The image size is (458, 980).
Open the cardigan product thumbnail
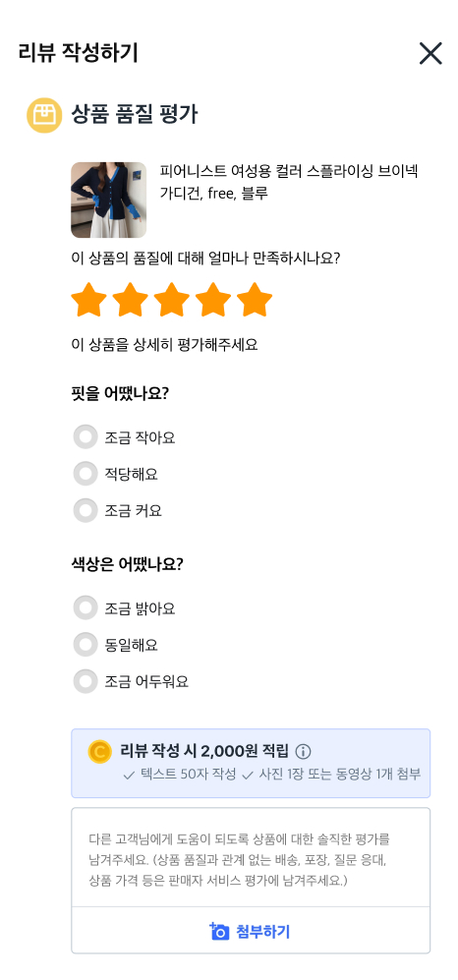point(109,200)
